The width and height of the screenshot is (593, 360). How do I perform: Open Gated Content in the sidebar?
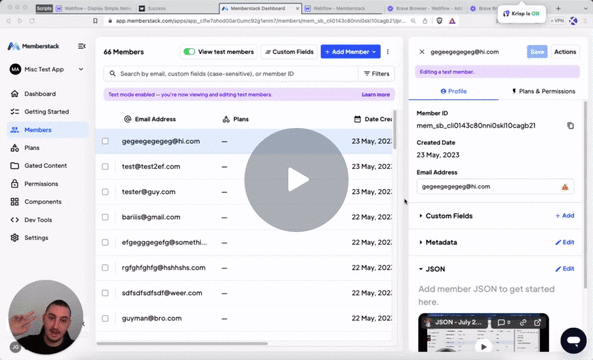(x=45, y=166)
